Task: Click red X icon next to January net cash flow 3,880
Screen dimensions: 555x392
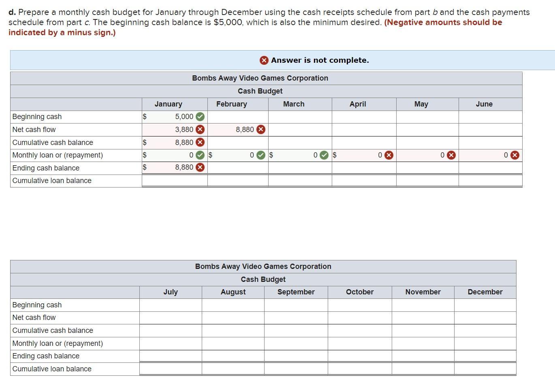Action: coord(200,130)
